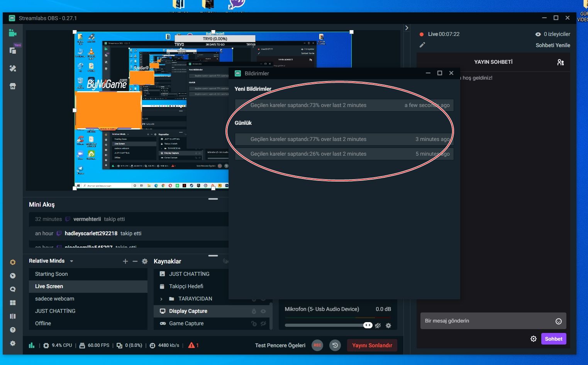
Task: Select the Starting Soon scene
Action: pyautogui.click(x=88, y=274)
